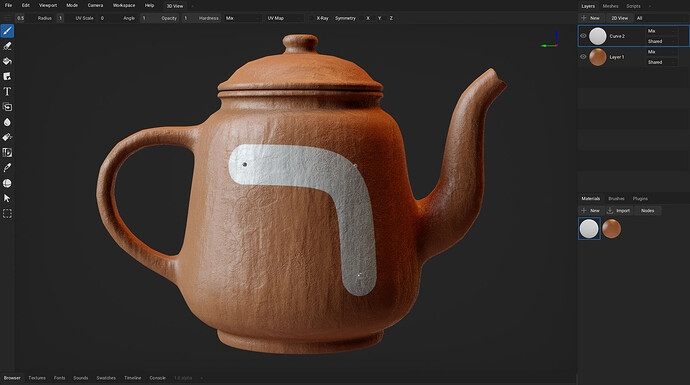
Task: Open the Camera menu
Action: 95,5
